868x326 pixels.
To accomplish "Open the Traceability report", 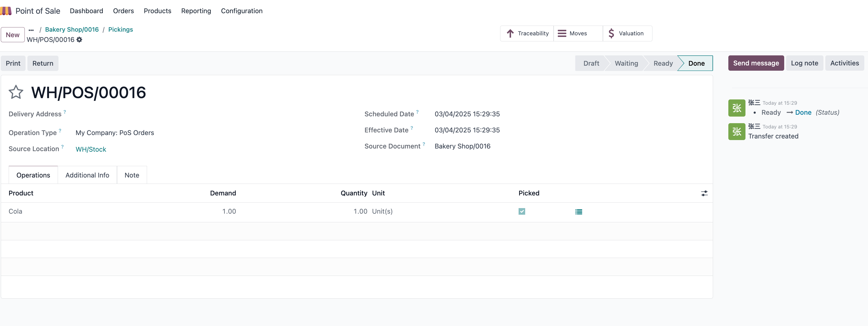I will click(527, 33).
